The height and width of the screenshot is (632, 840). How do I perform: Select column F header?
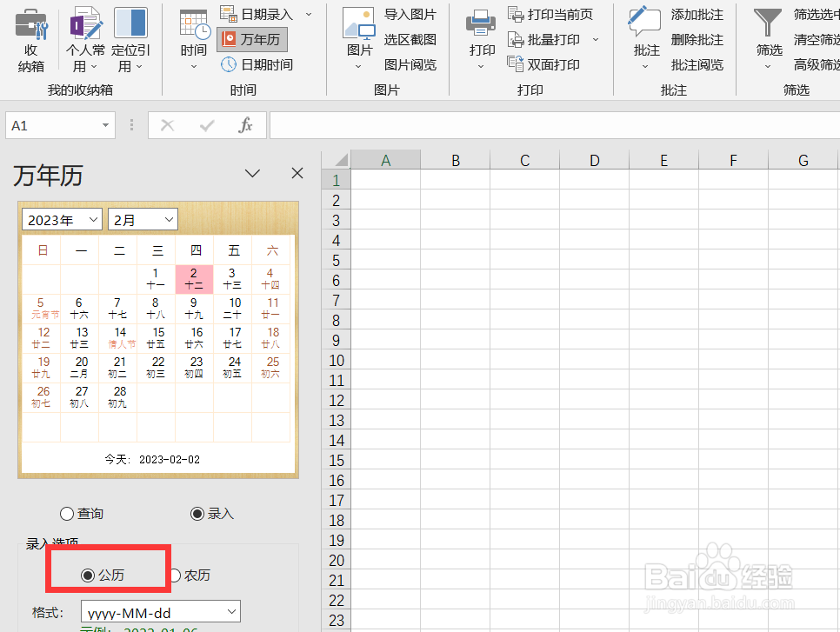click(x=733, y=160)
